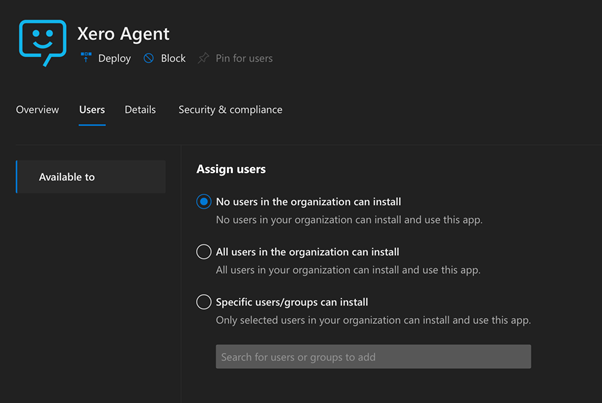Click 'Only selected users in your organization' description
Image resolution: width=602 pixels, height=403 pixels.
click(373, 320)
